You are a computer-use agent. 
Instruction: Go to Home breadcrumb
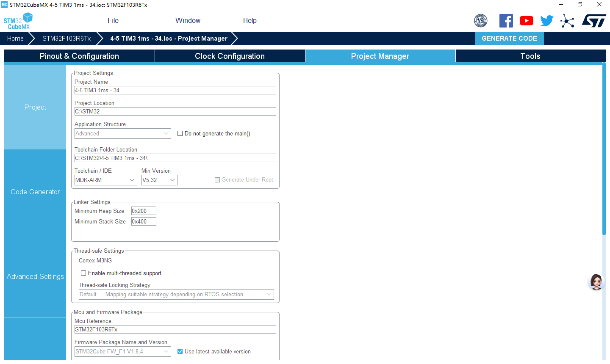(x=15, y=39)
